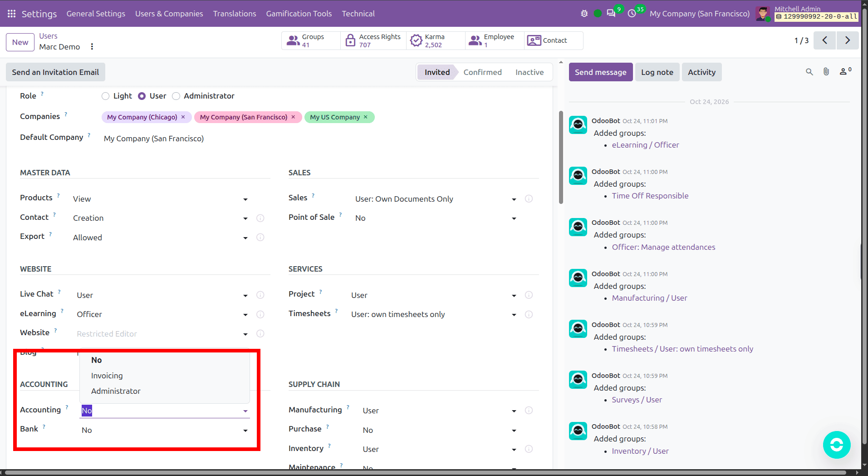Screen dimensions: 868x476
Task: Click the My US Company green tag
Action: coord(335,117)
